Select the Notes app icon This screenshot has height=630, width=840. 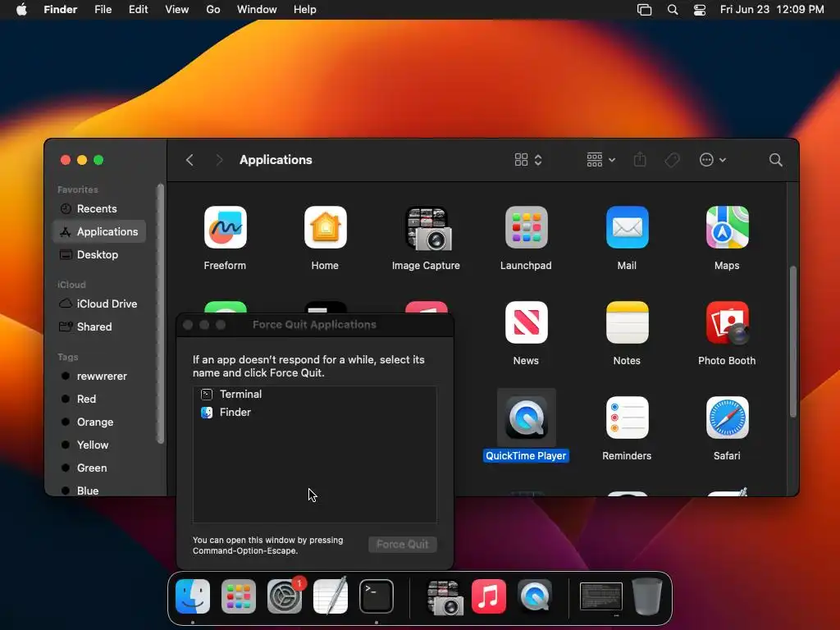[627, 322]
